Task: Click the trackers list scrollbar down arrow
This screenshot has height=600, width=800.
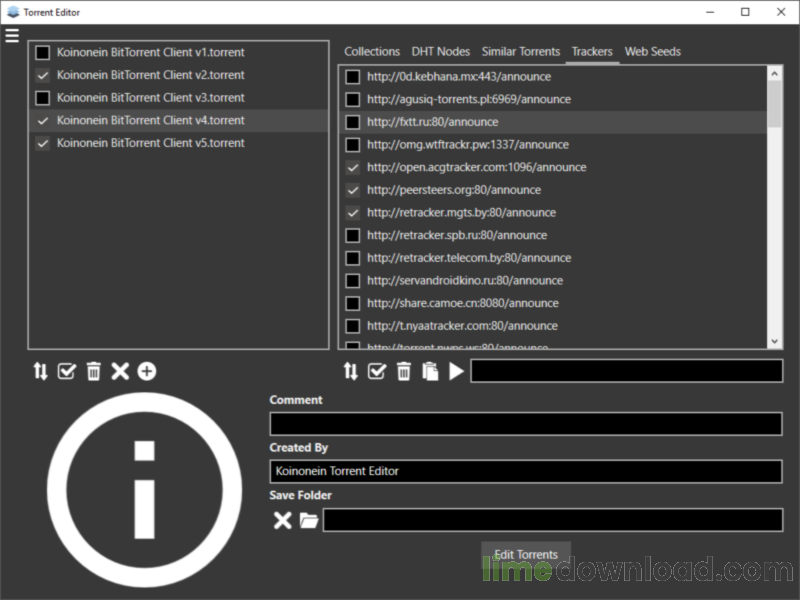Action: point(775,342)
